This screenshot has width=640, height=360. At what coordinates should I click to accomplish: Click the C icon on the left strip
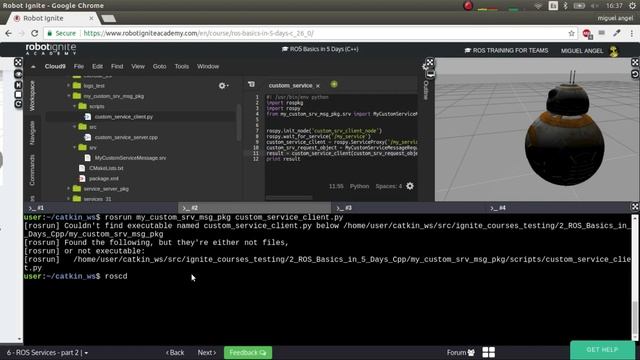tap(18, 104)
